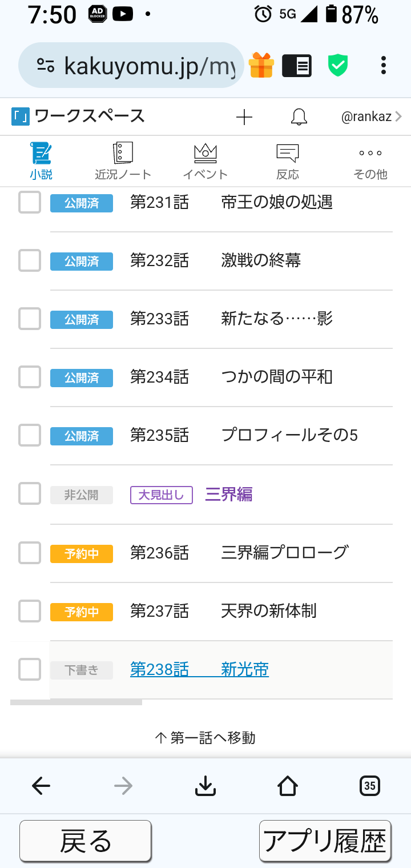Screen dimensions: 411x868
Task: Open notifications bell icon
Action: click(x=299, y=117)
